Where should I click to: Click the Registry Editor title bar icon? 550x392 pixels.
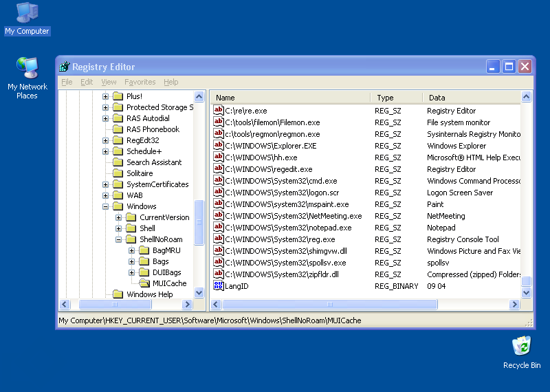pyautogui.click(x=65, y=67)
